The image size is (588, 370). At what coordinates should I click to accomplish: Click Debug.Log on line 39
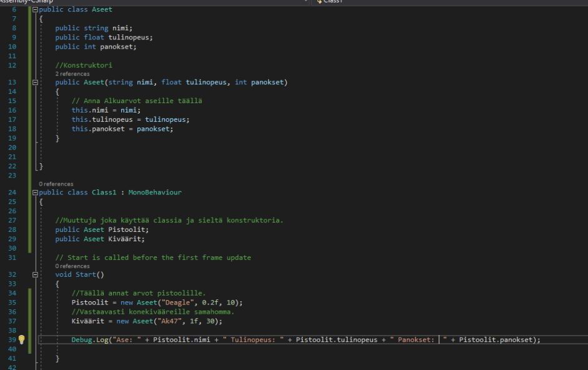(x=90, y=339)
